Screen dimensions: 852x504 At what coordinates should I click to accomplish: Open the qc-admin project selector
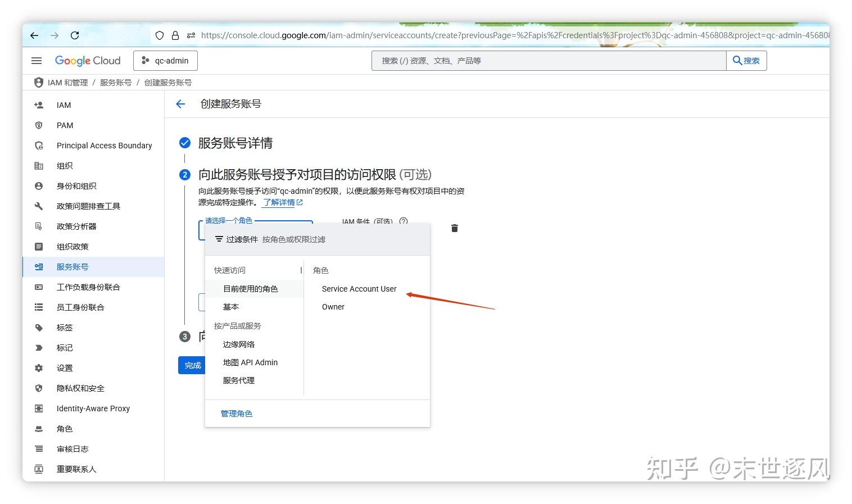point(165,60)
